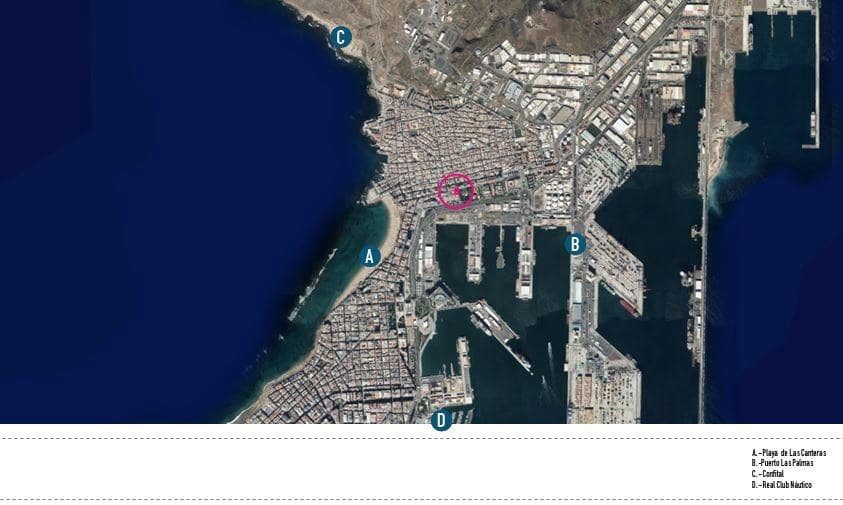Image resolution: width=843 pixels, height=505 pixels.
Task: Click map marker A on the beach
Action: [x=370, y=256]
